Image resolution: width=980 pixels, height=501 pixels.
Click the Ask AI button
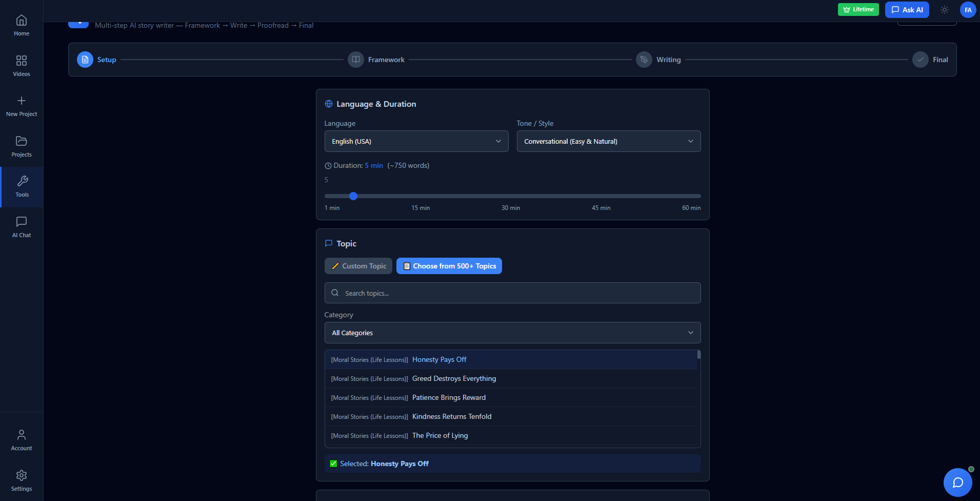(x=907, y=10)
